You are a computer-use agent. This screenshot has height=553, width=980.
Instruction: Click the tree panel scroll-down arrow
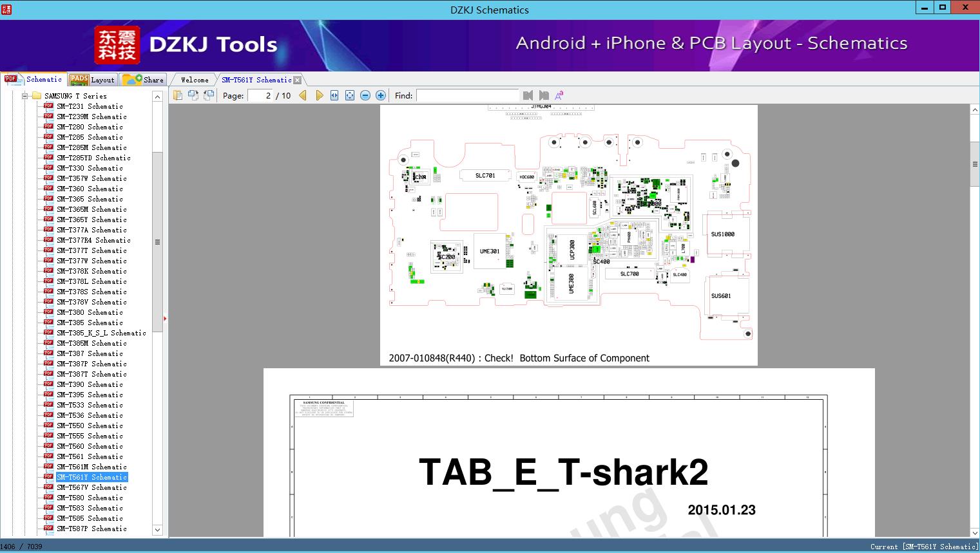[157, 530]
